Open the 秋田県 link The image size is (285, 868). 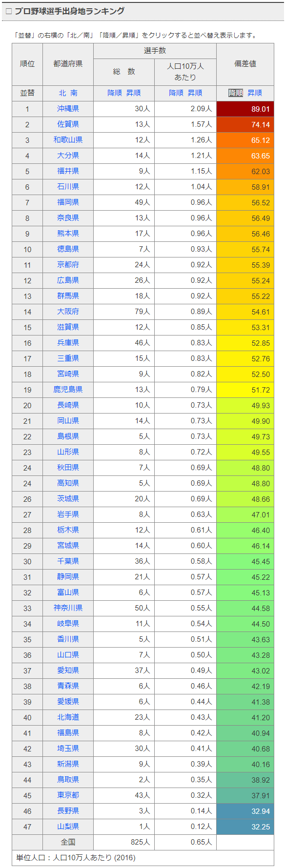click(x=68, y=468)
